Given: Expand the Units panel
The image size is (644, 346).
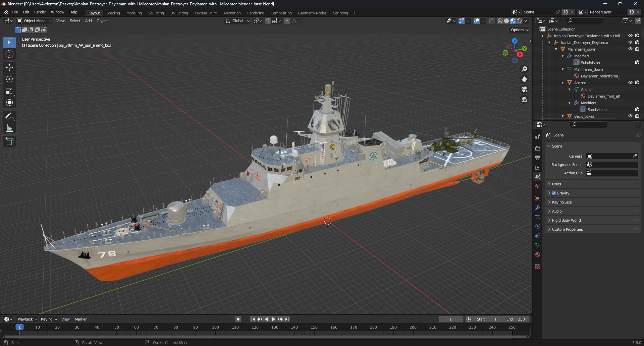Looking at the screenshot, I should (592, 184).
